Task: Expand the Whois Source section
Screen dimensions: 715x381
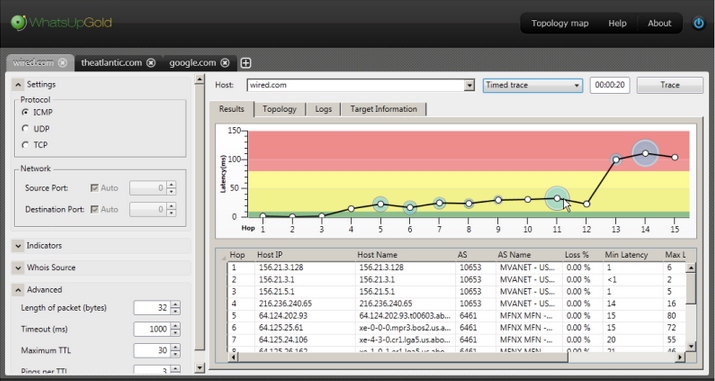Action: tap(18, 268)
